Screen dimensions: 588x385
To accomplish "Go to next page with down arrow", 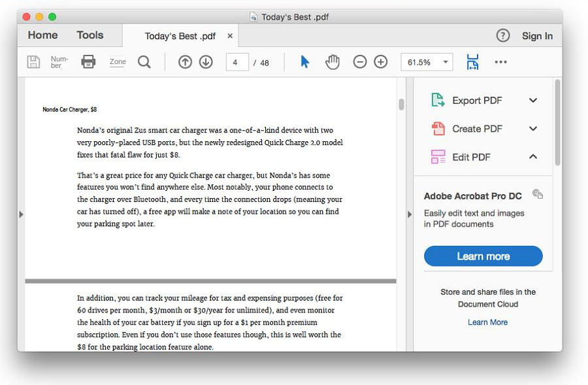I will [x=206, y=62].
